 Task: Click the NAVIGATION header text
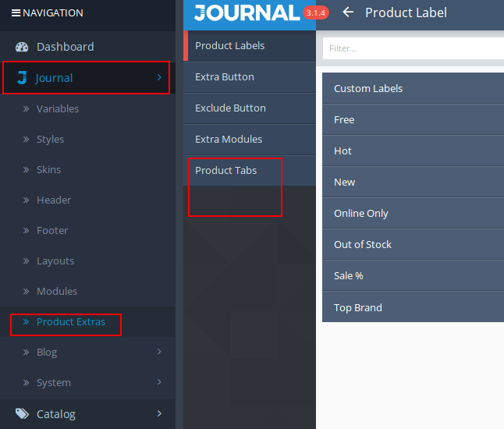(53, 12)
